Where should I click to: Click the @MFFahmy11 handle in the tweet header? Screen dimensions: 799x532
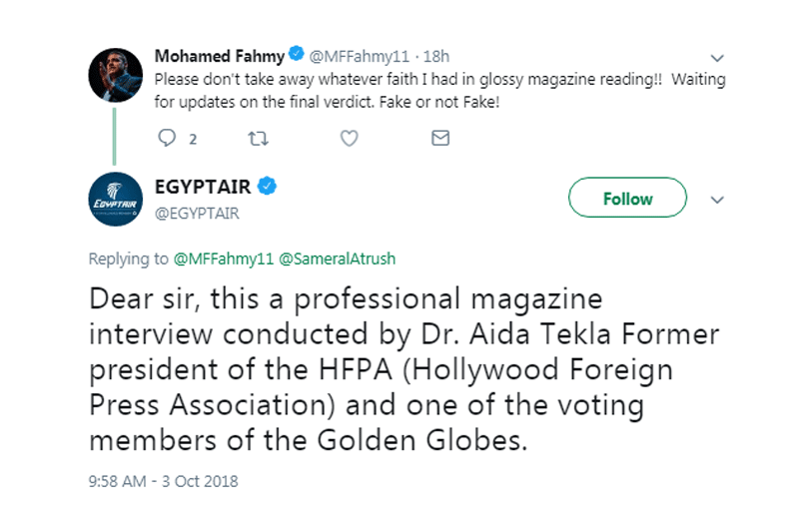(359, 55)
